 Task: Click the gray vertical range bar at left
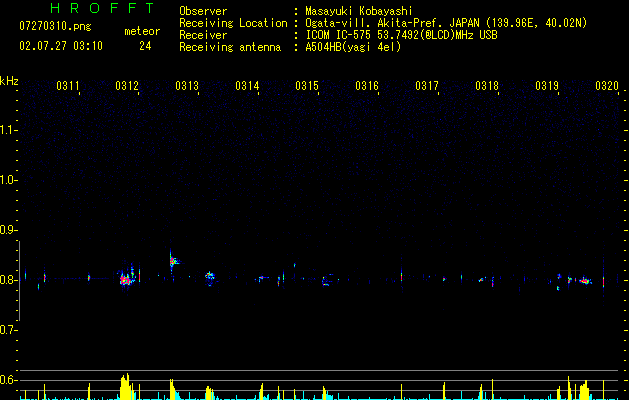(19, 281)
